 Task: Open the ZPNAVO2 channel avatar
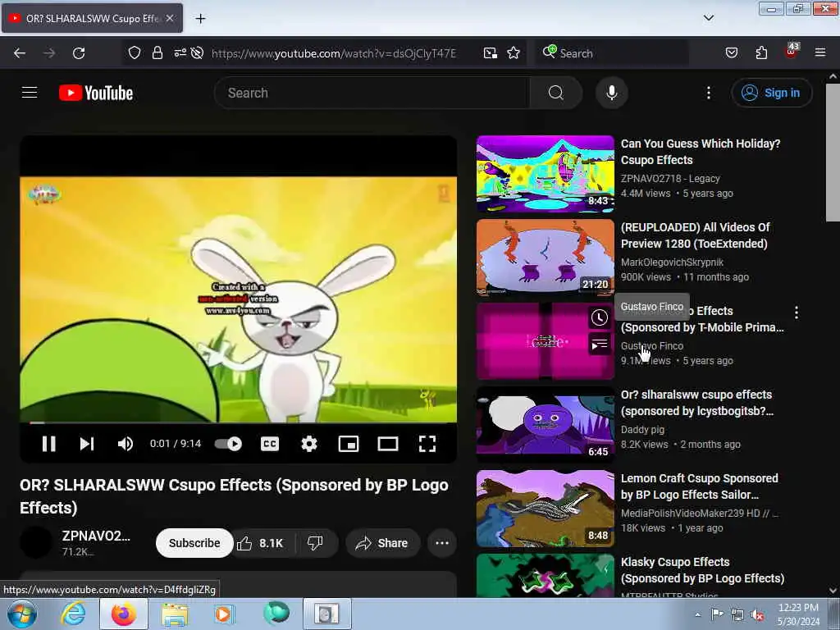[x=36, y=542]
